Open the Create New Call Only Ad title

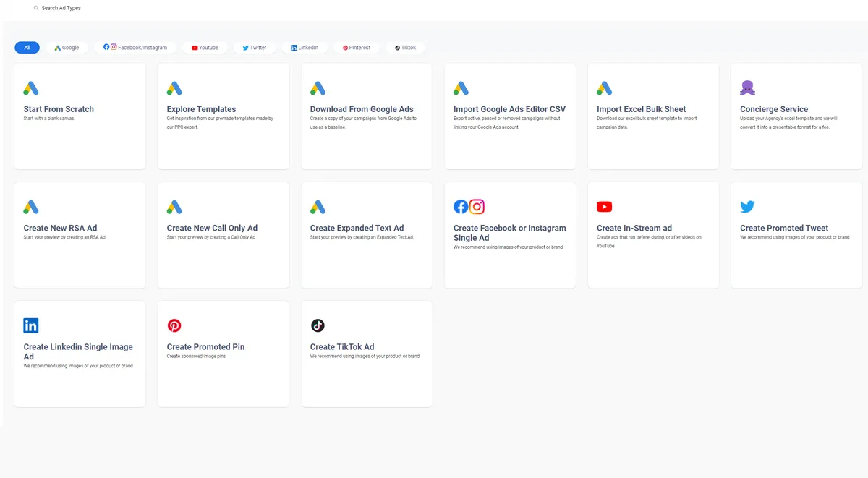pyautogui.click(x=212, y=228)
